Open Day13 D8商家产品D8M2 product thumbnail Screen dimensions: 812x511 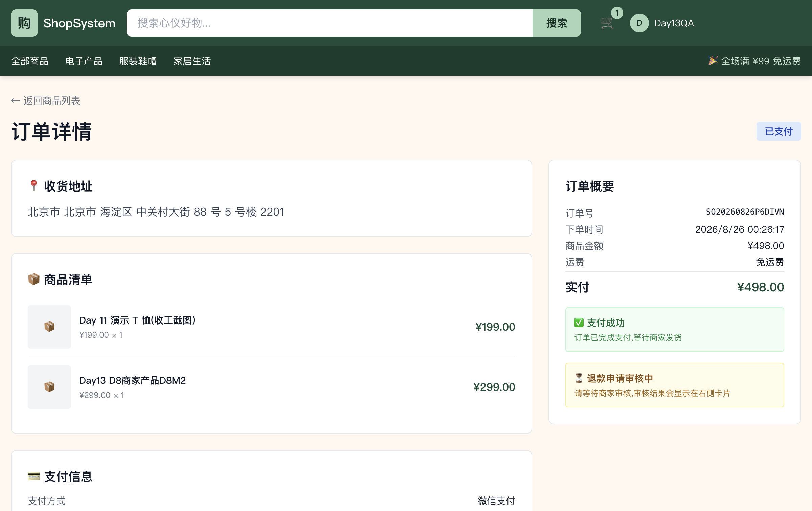point(49,387)
